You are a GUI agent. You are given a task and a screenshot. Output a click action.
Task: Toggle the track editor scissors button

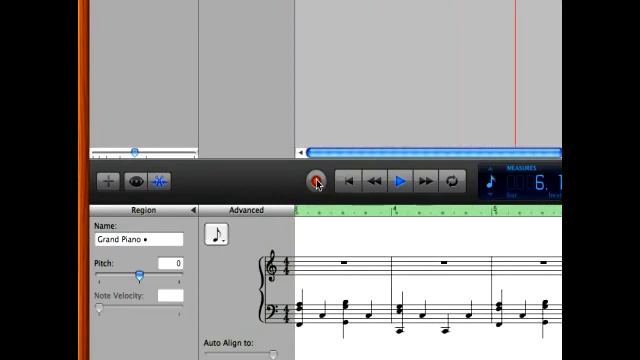[160, 181]
